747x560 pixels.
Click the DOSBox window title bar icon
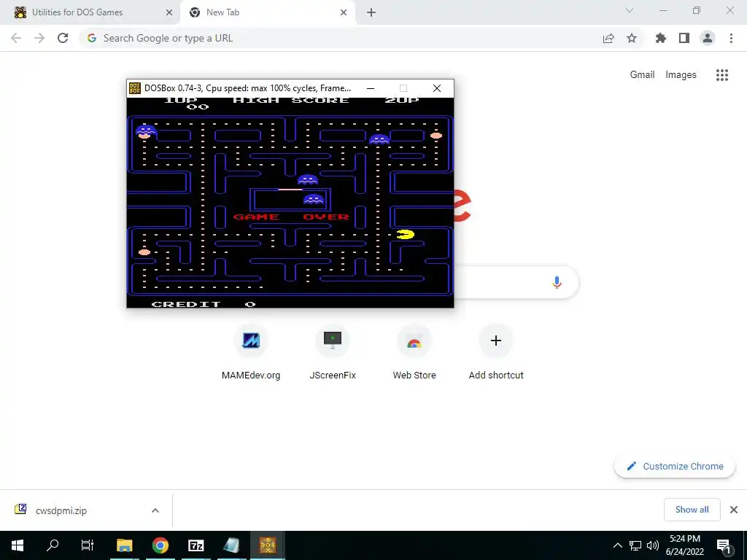[135, 88]
